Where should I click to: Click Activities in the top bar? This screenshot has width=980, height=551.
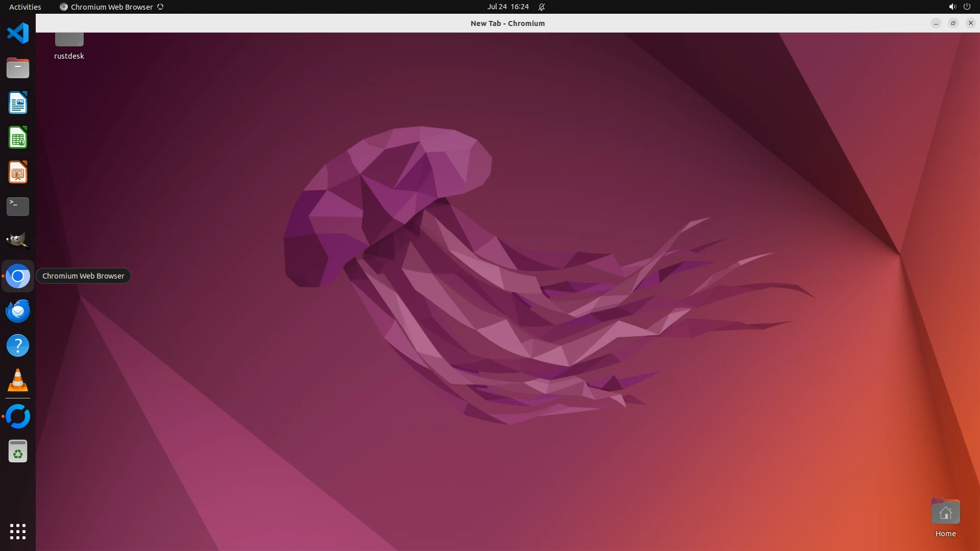coord(25,7)
